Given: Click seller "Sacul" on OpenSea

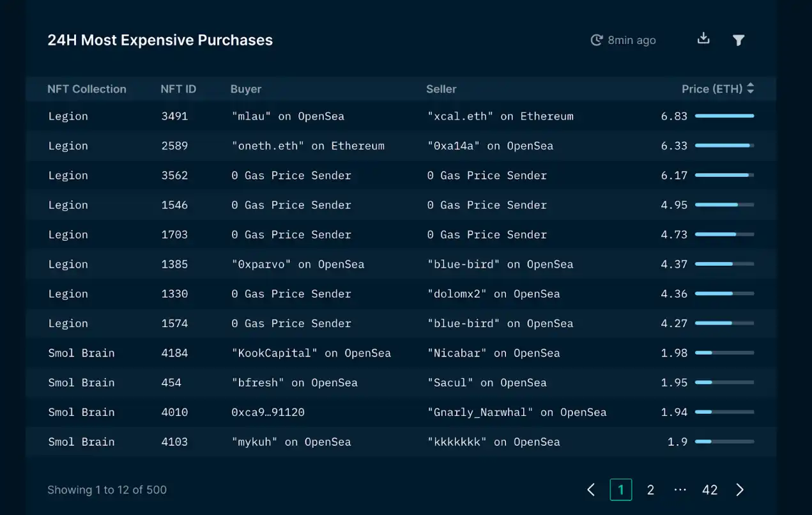Looking at the screenshot, I should 487,383.
